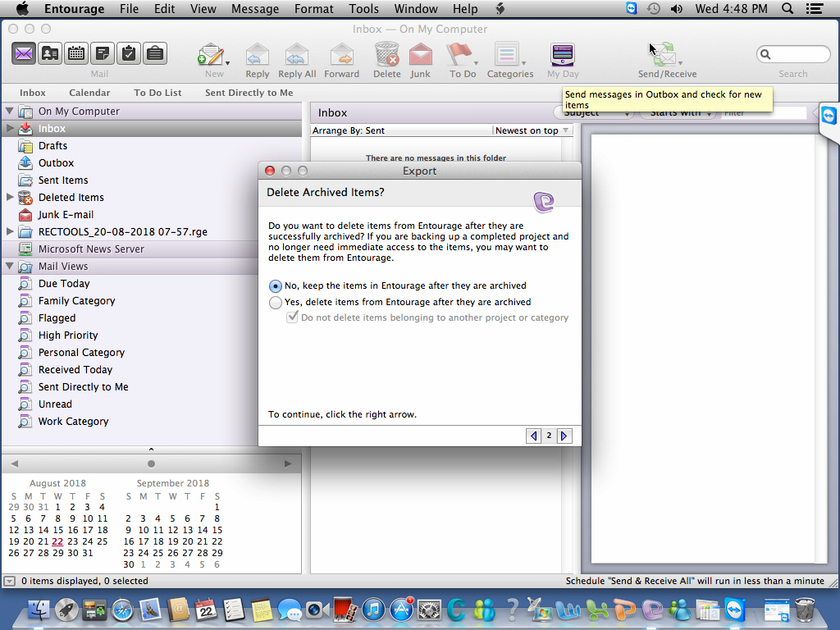Open Categories dropdown arrow
The height and width of the screenshot is (630, 840).
pos(523,63)
